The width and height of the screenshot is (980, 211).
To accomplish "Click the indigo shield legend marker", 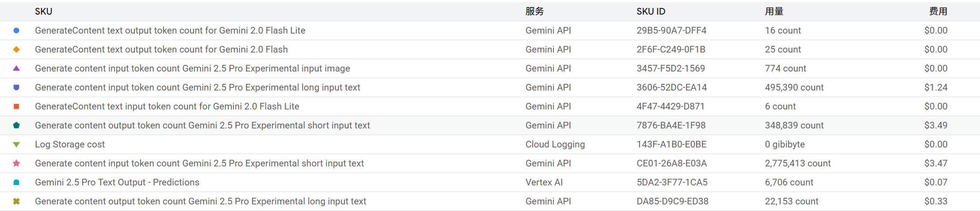I will (x=16, y=87).
